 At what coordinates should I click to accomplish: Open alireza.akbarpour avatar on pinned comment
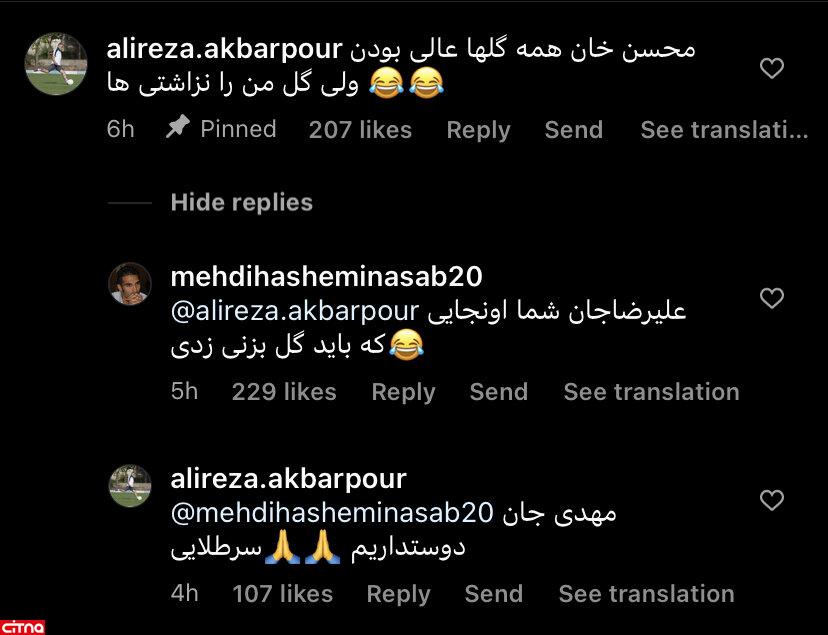click(x=56, y=64)
